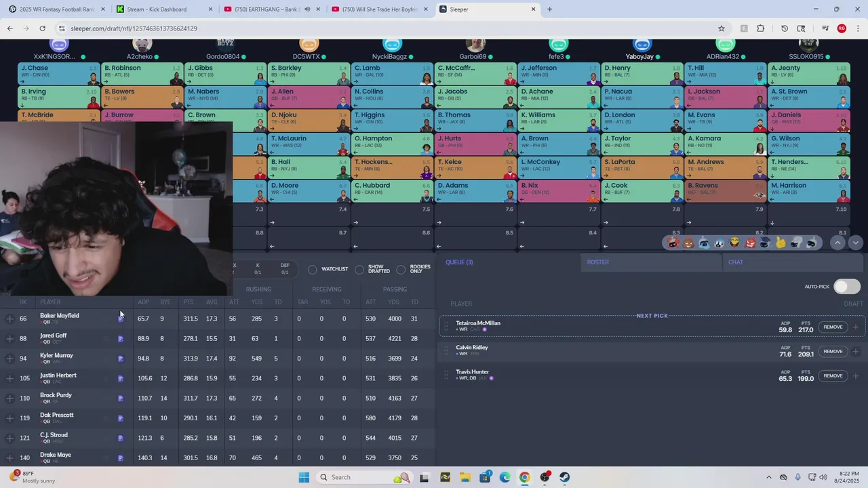The height and width of the screenshot is (488, 868).
Task: Enable the Watchlist filter
Action: coord(312,270)
